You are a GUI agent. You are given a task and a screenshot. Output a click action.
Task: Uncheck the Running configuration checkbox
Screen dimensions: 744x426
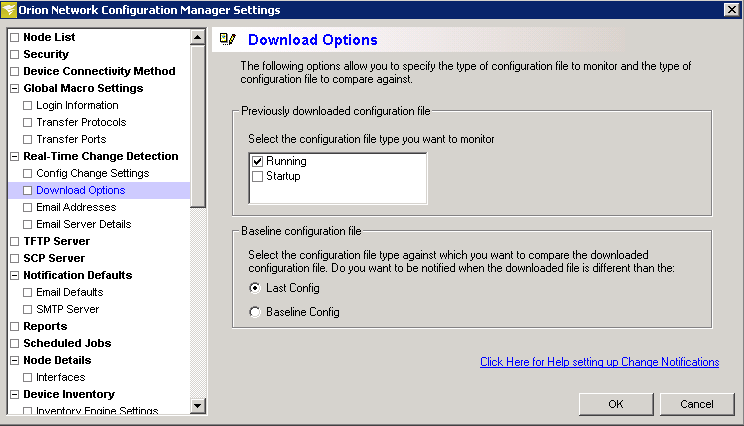coord(257,161)
